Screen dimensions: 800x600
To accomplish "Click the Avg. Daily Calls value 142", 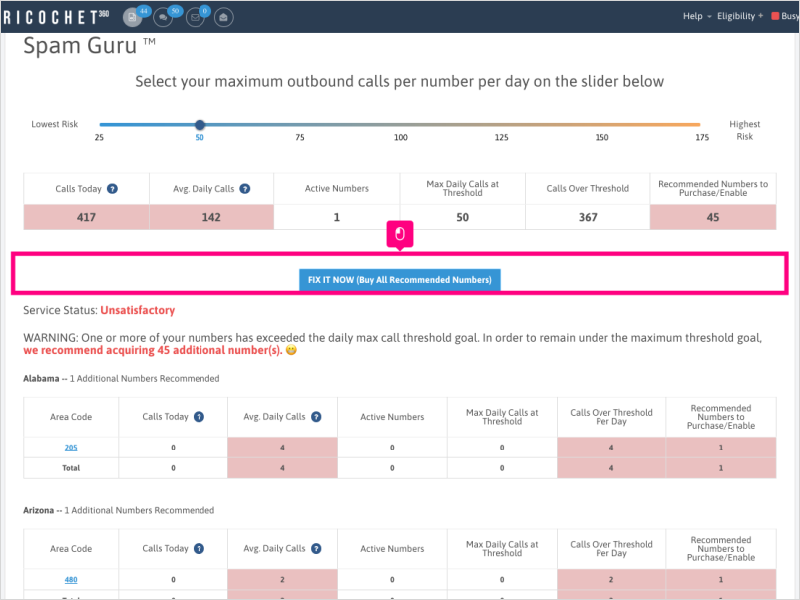I will [211, 217].
